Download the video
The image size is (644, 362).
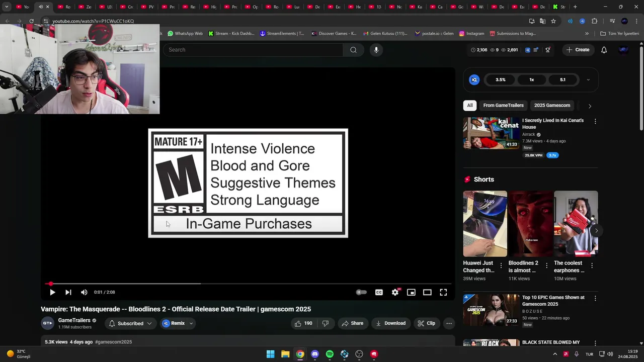tap(390, 323)
